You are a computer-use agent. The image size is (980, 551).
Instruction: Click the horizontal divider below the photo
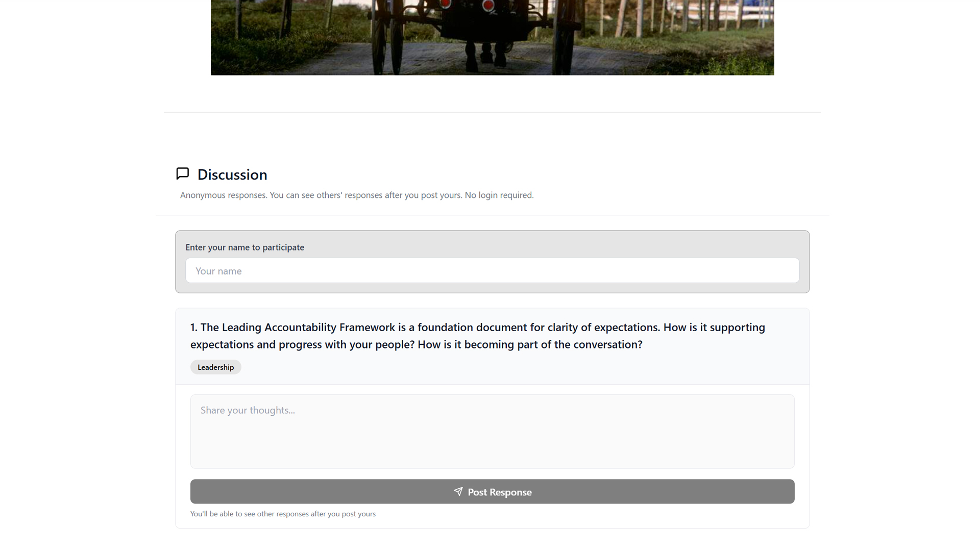click(492, 112)
